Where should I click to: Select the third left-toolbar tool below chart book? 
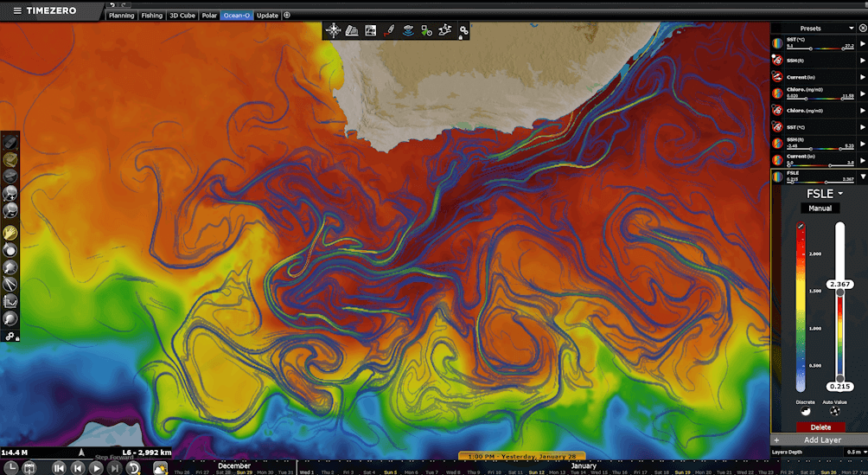coord(10,177)
